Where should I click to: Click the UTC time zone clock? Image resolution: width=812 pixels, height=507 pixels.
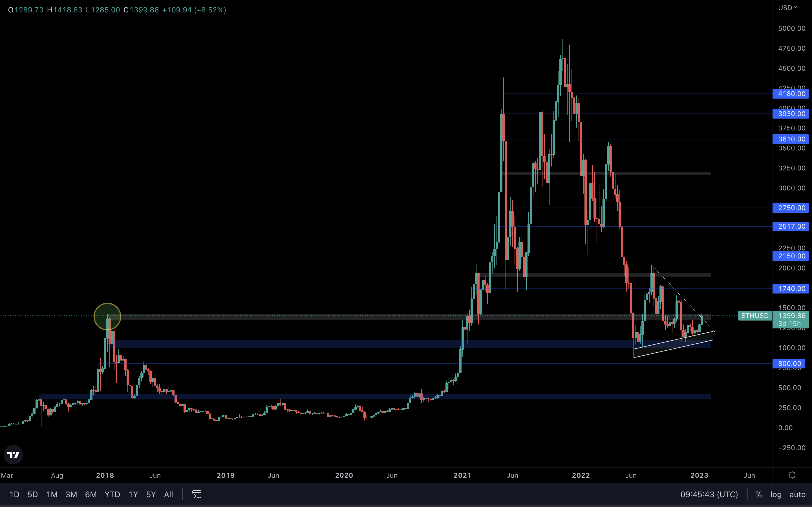click(709, 494)
